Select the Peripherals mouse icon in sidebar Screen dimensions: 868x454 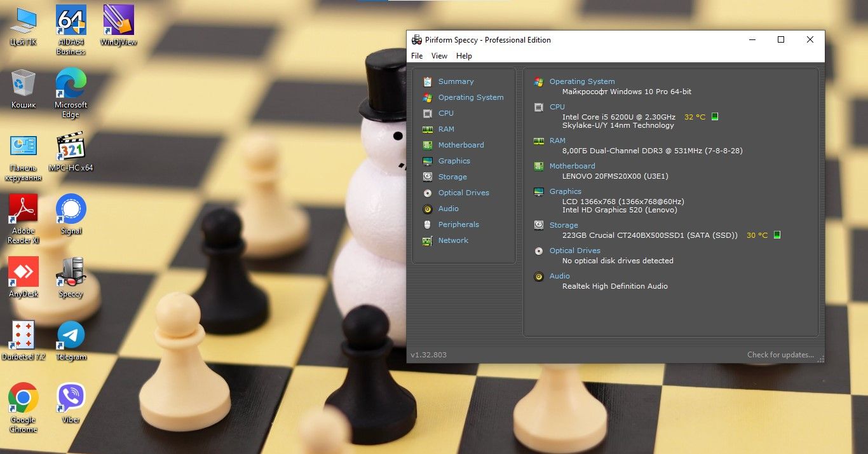[x=428, y=224]
